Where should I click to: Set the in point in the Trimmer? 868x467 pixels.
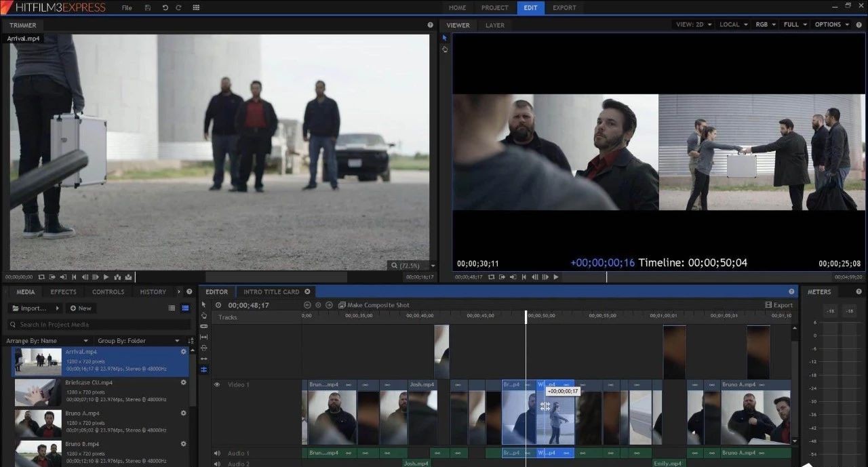click(52, 277)
